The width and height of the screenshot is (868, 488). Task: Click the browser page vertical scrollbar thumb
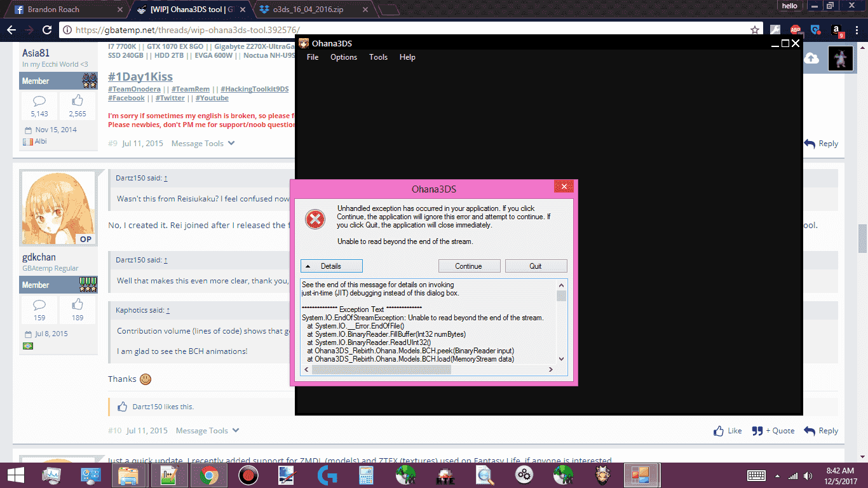tap(863, 238)
